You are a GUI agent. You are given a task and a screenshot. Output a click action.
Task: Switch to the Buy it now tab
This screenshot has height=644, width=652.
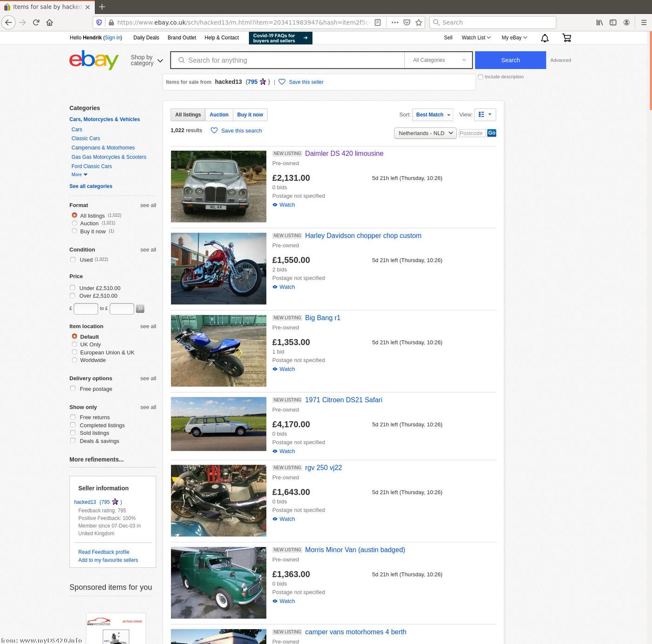(x=250, y=115)
